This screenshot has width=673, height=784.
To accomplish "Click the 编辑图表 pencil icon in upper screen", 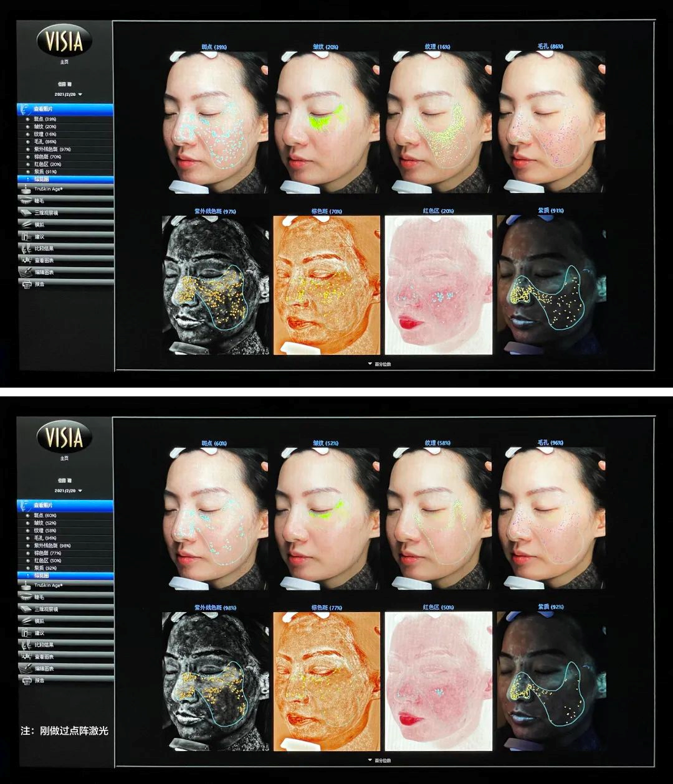I will tap(26, 272).
